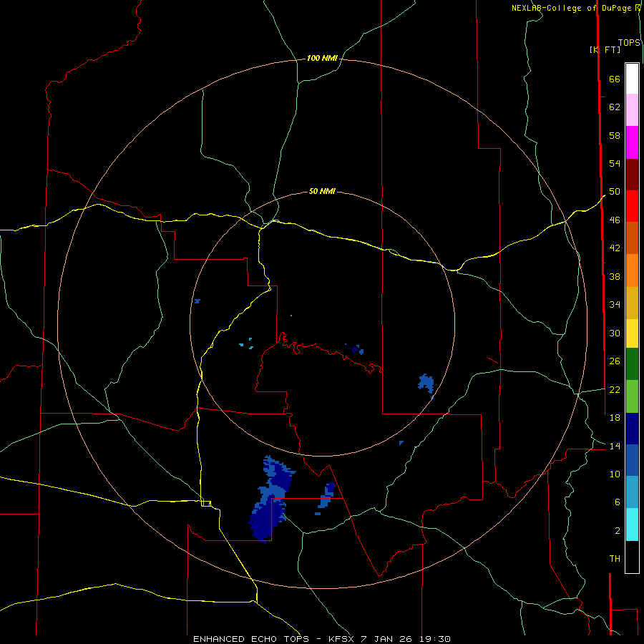Select the white swatch in the tops legend
The image size is (644, 644).
[x=632, y=79]
